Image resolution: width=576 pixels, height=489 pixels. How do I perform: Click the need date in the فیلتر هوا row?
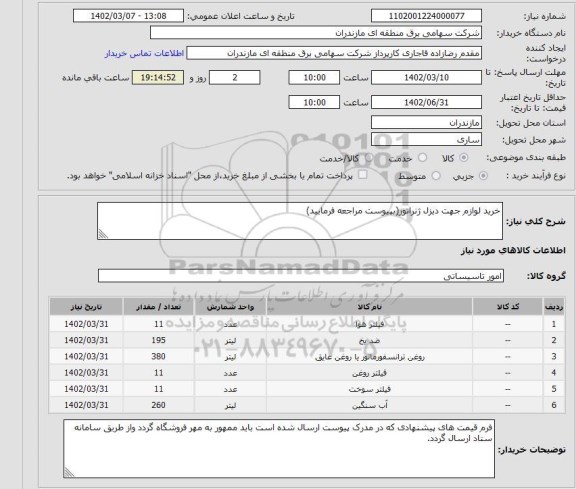[86, 324]
